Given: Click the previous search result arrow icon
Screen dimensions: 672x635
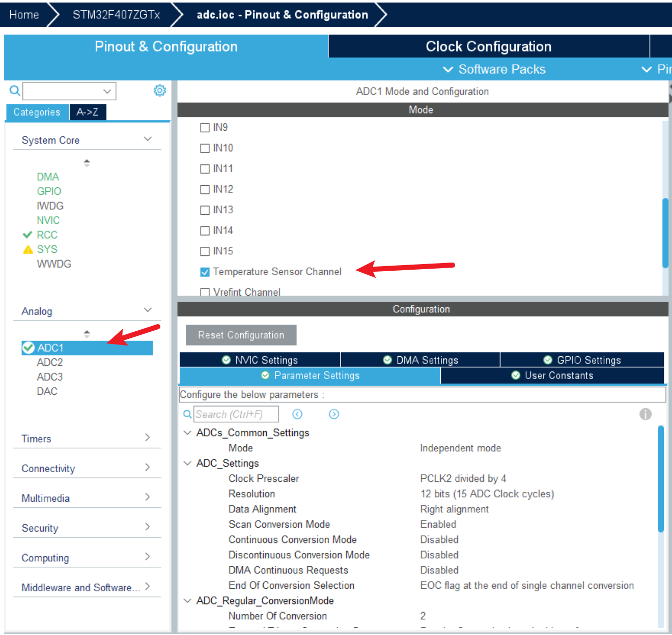Looking at the screenshot, I should click(297, 414).
